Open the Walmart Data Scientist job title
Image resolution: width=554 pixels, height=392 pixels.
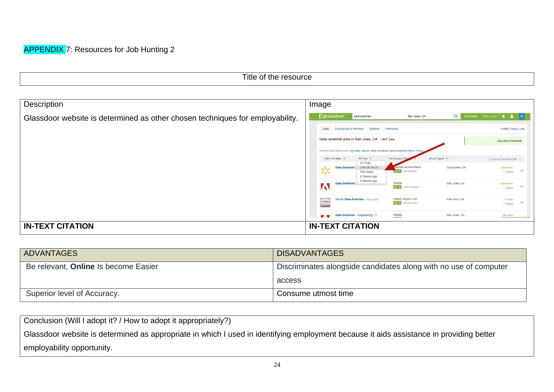345,167
